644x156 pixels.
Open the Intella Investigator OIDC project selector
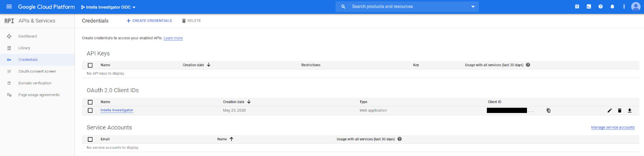click(108, 7)
